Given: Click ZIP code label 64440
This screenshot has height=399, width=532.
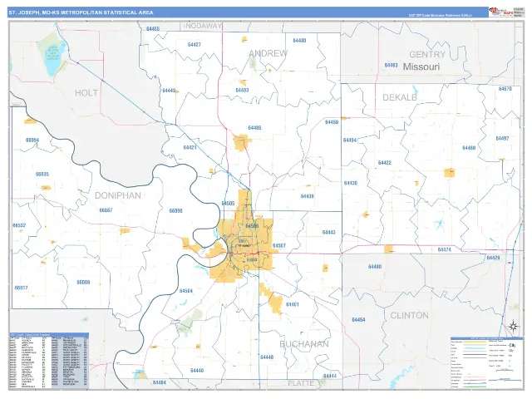Looking at the screenshot, I should point(197,371).
